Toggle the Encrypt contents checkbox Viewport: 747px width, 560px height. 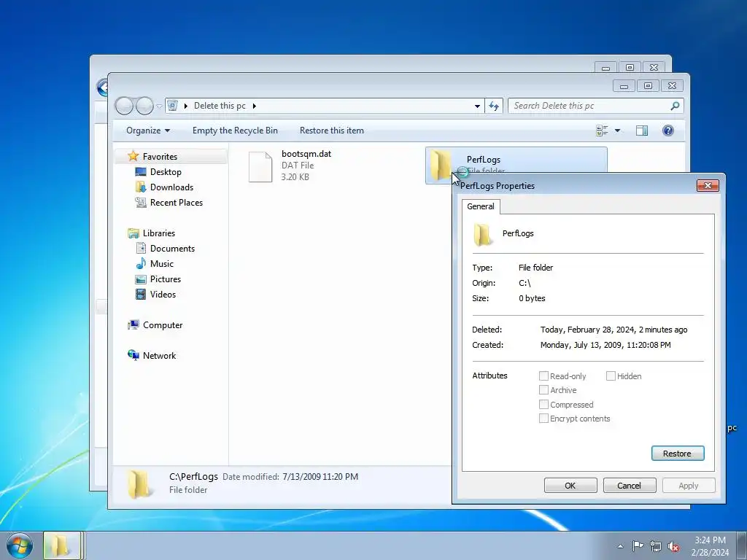543,419
